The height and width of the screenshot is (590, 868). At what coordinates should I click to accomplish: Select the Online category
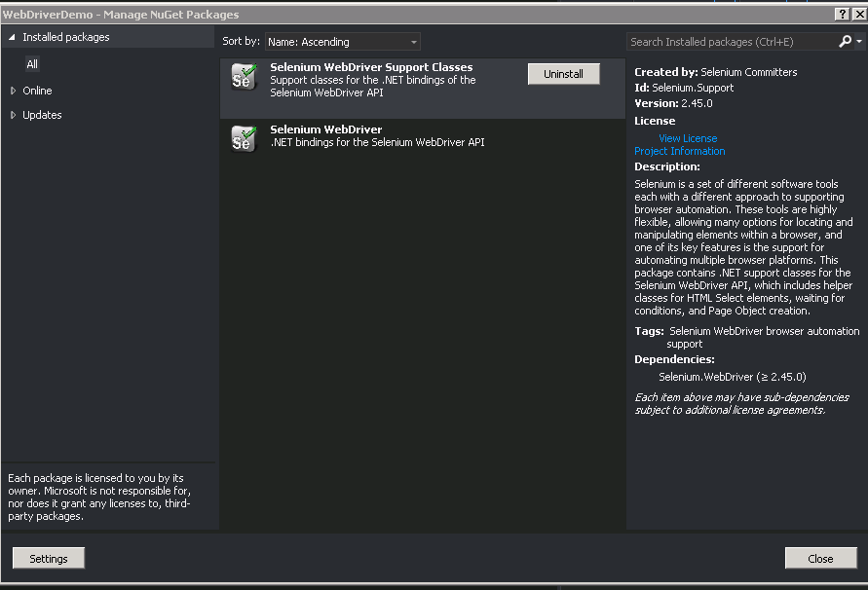37,91
